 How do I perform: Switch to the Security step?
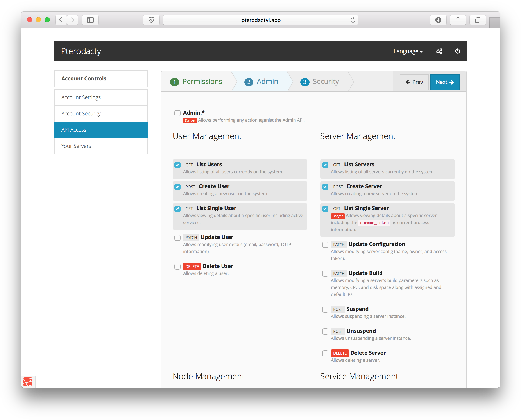(x=320, y=82)
